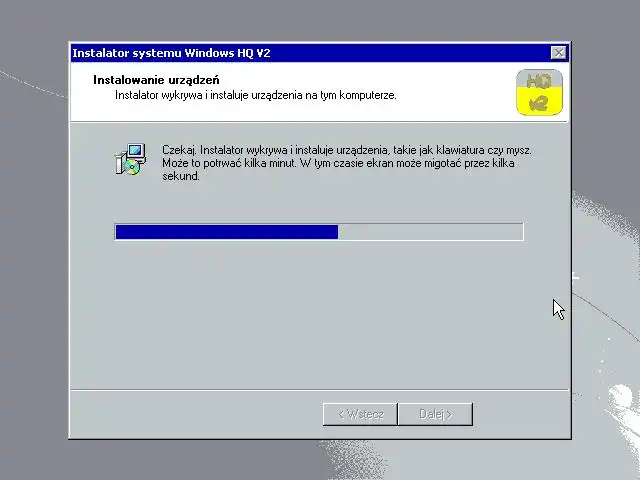Click the computer and CD setup icon
The image size is (640, 480).
(x=131, y=159)
